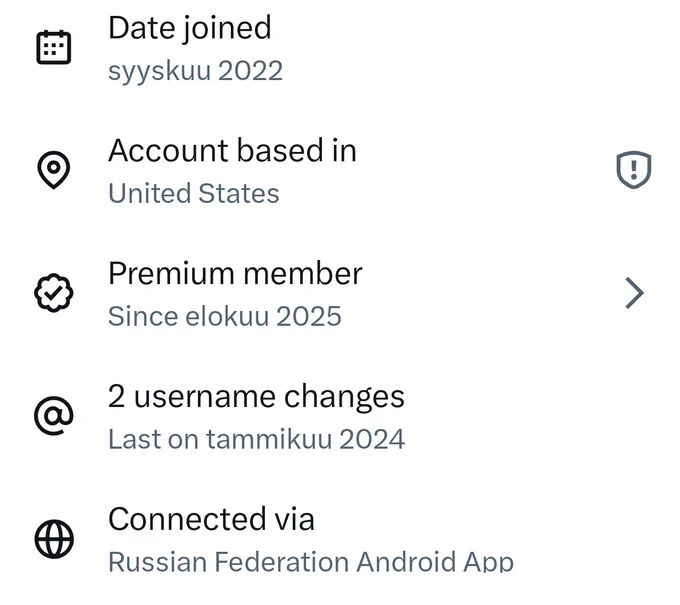Tap the location pin icon
680x605 pixels.
pyautogui.click(x=53, y=170)
